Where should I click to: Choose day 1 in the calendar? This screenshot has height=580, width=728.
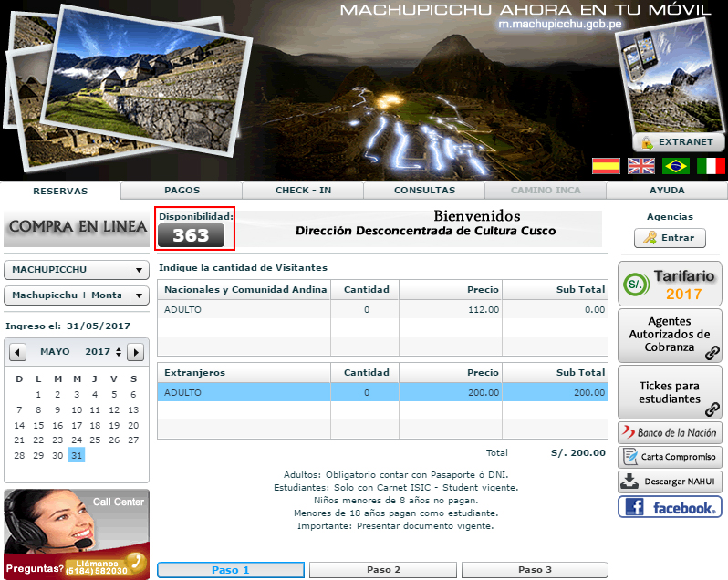coord(38,394)
